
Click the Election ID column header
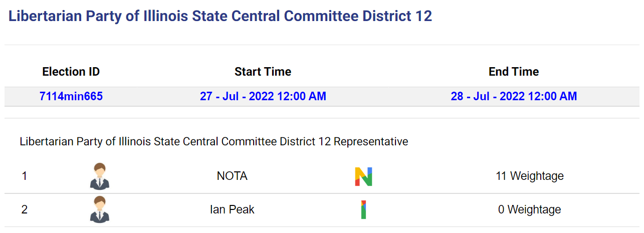[71, 72]
